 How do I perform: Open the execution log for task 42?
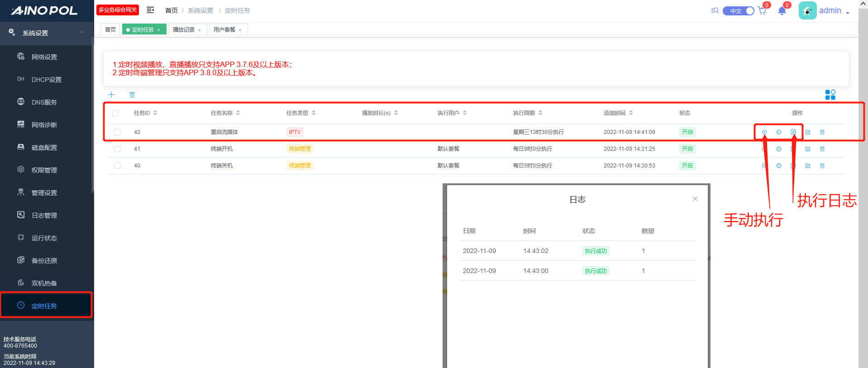coord(793,132)
